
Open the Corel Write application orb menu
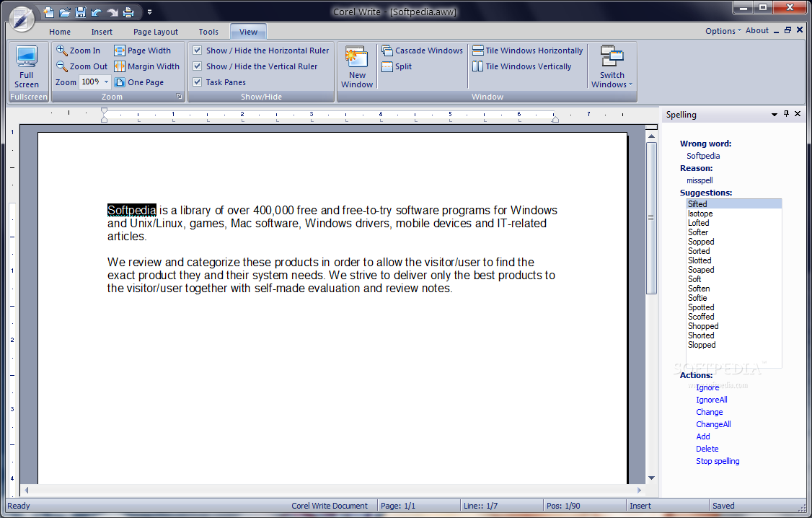(21, 19)
